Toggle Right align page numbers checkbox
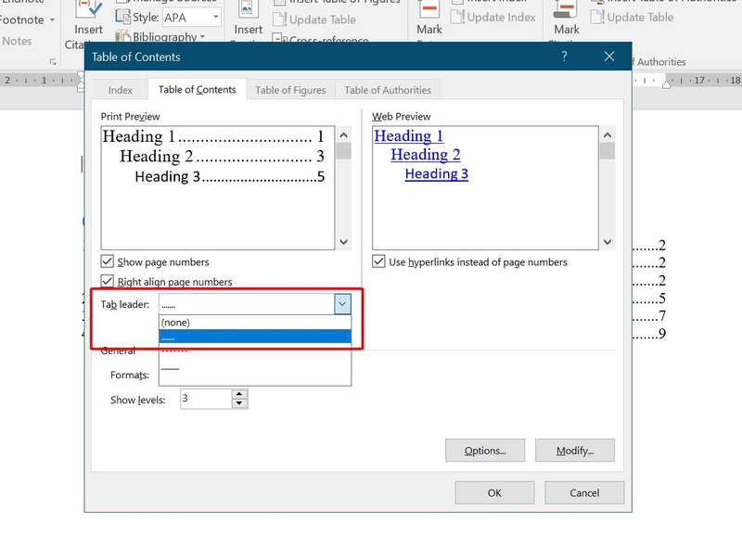This screenshot has width=742, height=560. (x=108, y=282)
